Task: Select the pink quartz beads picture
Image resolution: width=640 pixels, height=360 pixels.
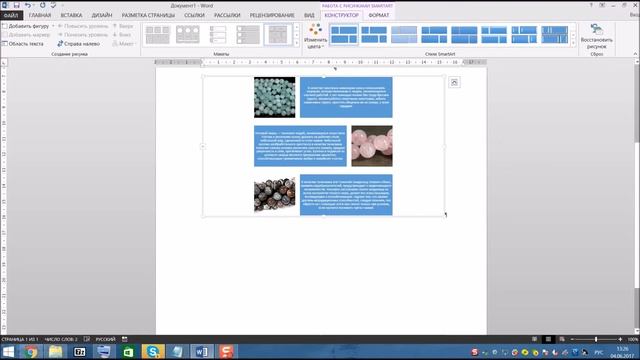Action: point(372,146)
